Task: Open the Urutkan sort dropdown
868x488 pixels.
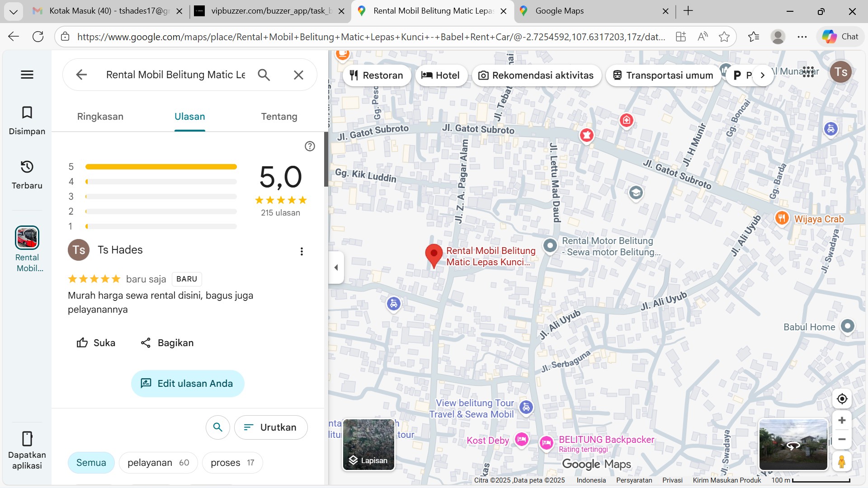Action: point(271,427)
